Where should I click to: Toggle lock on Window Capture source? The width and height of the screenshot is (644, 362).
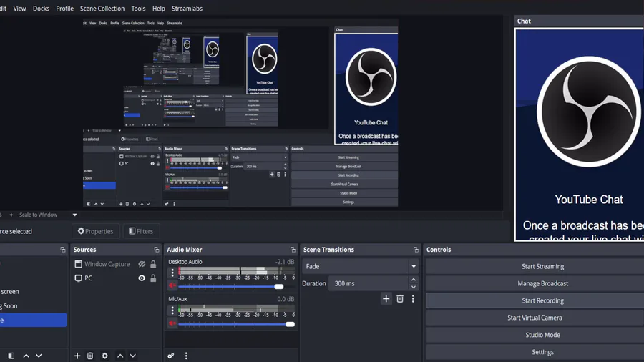(x=153, y=264)
